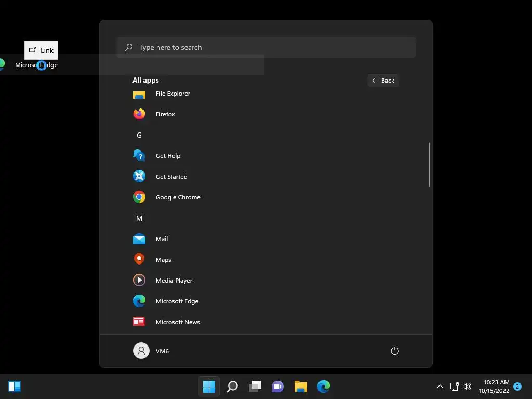Launch Media Player from its icon

[x=139, y=280]
